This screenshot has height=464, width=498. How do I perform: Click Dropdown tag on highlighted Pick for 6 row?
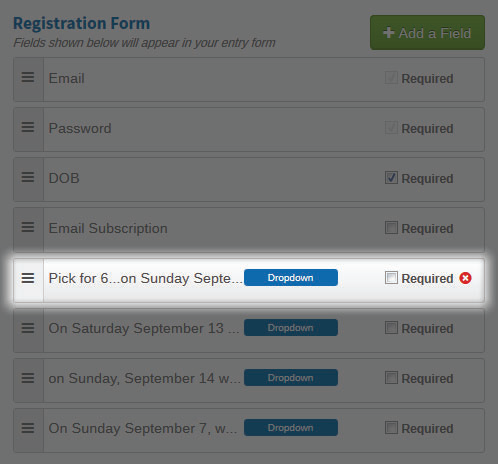point(291,278)
